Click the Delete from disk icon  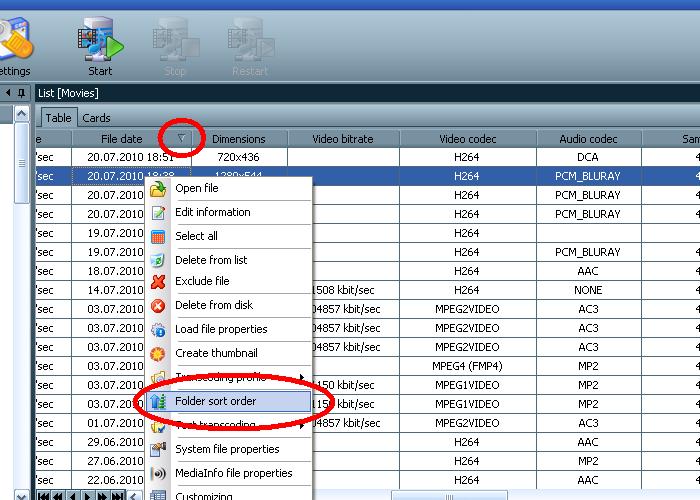[158, 306]
